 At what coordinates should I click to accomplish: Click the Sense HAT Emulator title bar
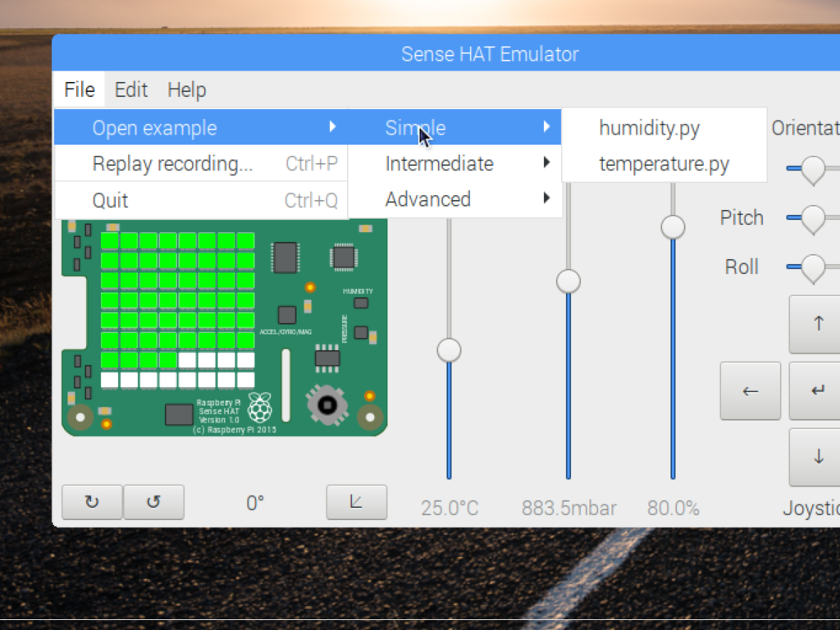445,53
